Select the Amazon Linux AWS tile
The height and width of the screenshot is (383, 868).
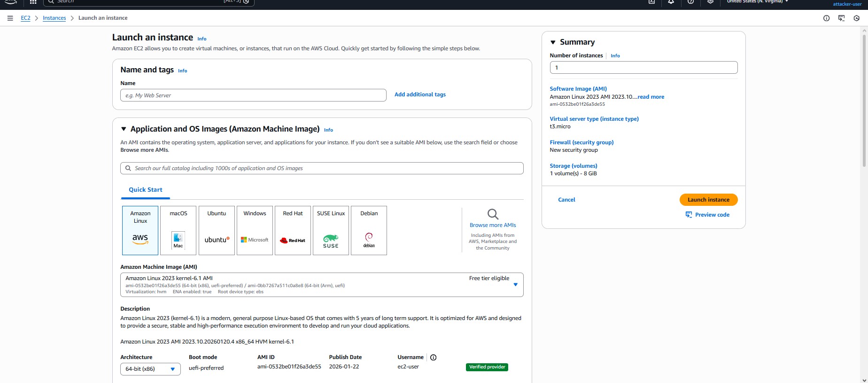(140, 230)
